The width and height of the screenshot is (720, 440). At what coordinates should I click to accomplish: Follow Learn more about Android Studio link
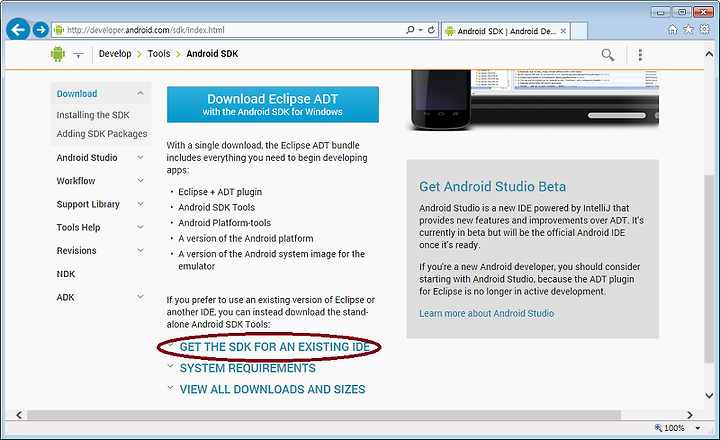(486, 313)
